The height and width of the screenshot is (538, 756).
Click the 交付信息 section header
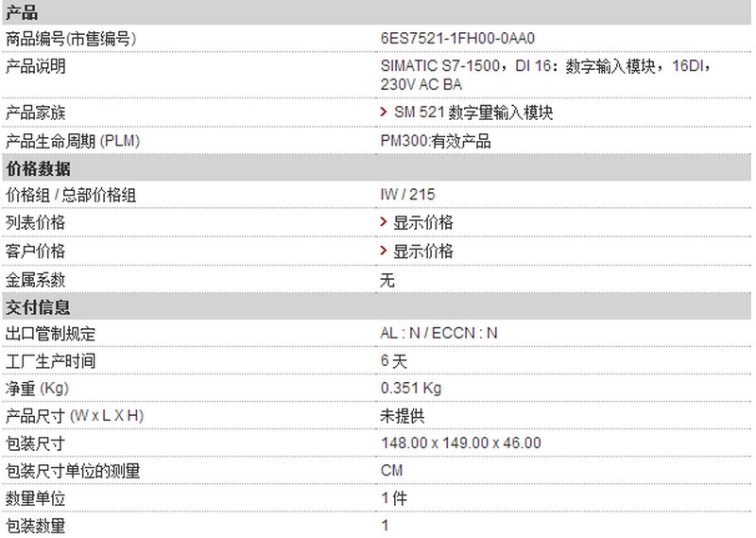[x=376, y=307]
